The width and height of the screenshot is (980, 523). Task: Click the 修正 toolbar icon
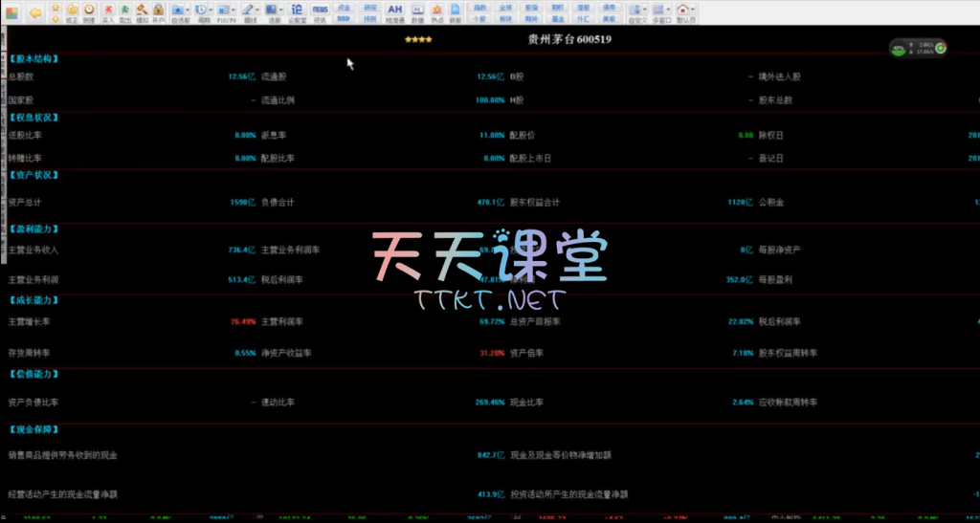72,12
